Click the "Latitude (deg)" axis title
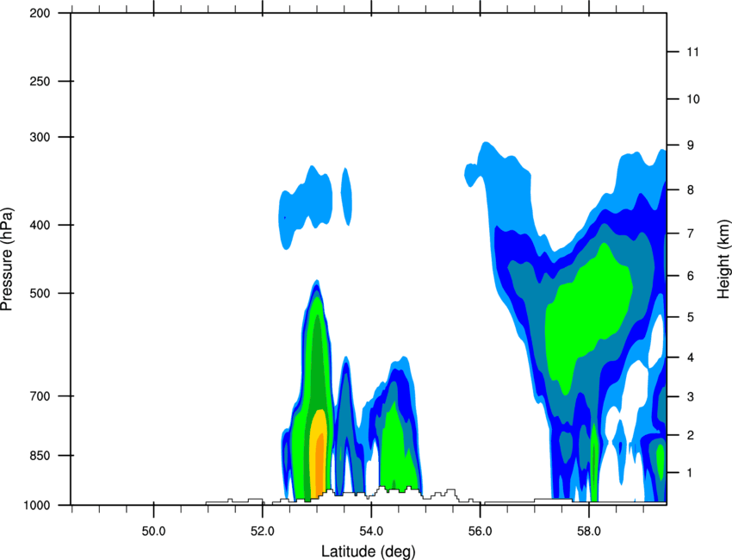The width and height of the screenshot is (732, 560). tap(368, 551)
